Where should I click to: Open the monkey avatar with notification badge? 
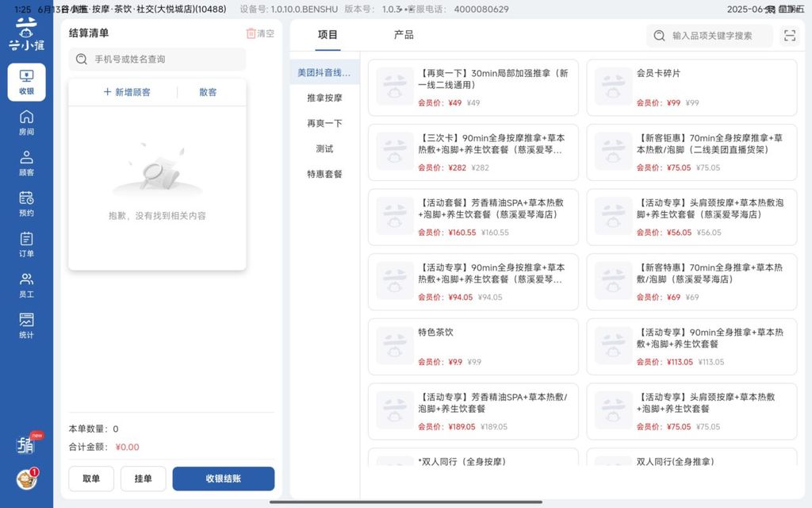click(26, 479)
